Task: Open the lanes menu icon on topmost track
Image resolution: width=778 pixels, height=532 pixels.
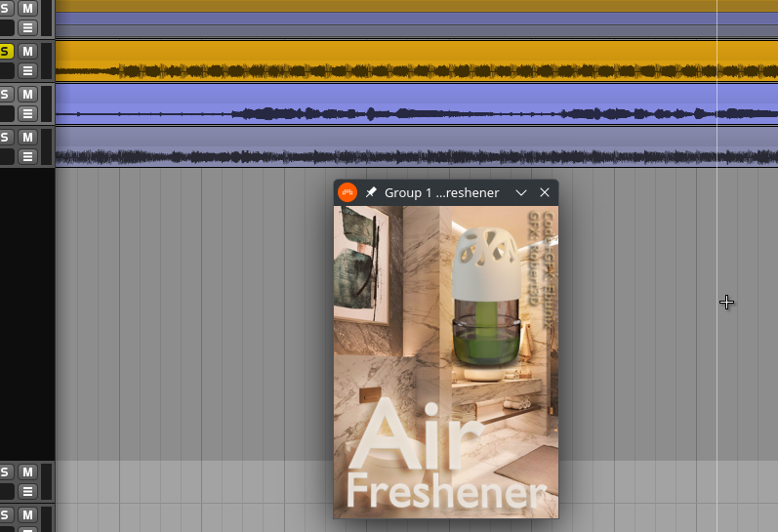Action: pyautogui.click(x=27, y=28)
